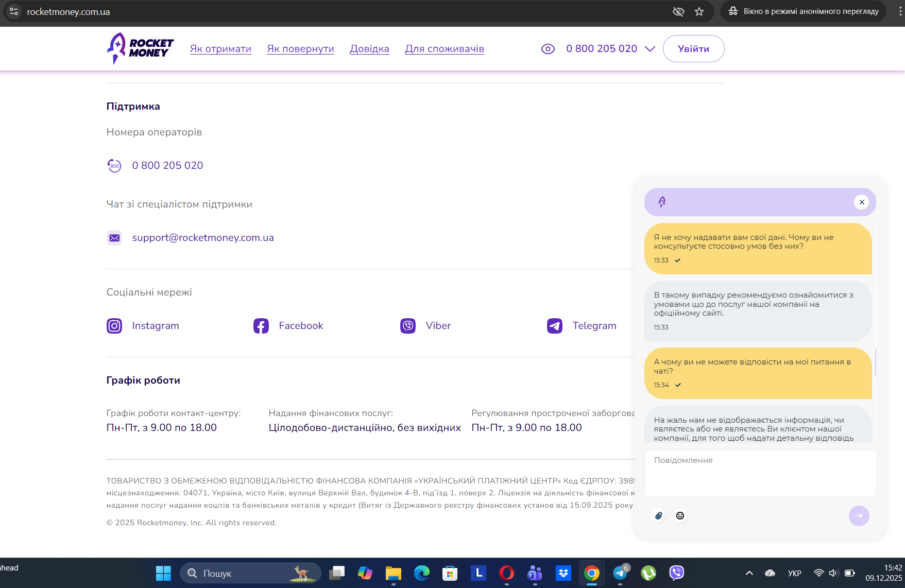Click the Telegram social icon
The image size is (905, 588).
pos(555,326)
